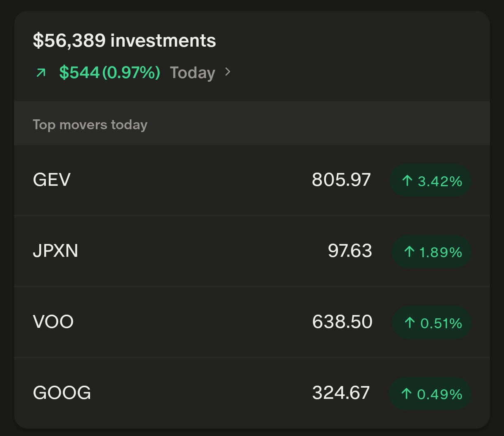504x436 pixels.
Task: Click the up arrow in JPXN's badge
Action: pyautogui.click(x=409, y=251)
